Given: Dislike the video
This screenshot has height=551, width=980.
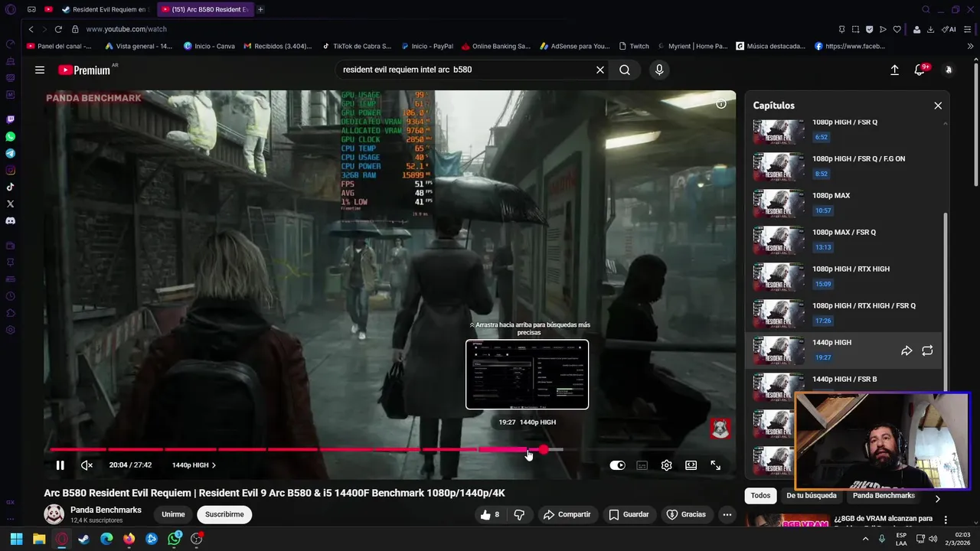Looking at the screenshot, I should pos(519,514).
